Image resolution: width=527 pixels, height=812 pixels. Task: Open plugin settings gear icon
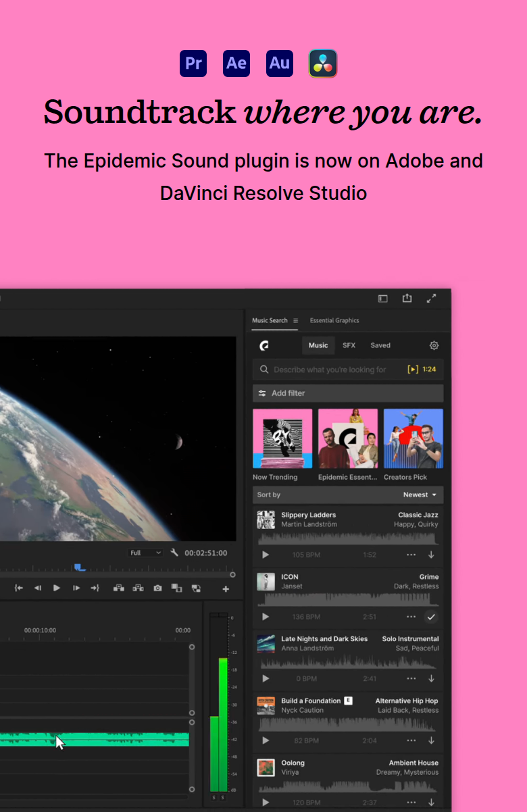tap(434, 345)
